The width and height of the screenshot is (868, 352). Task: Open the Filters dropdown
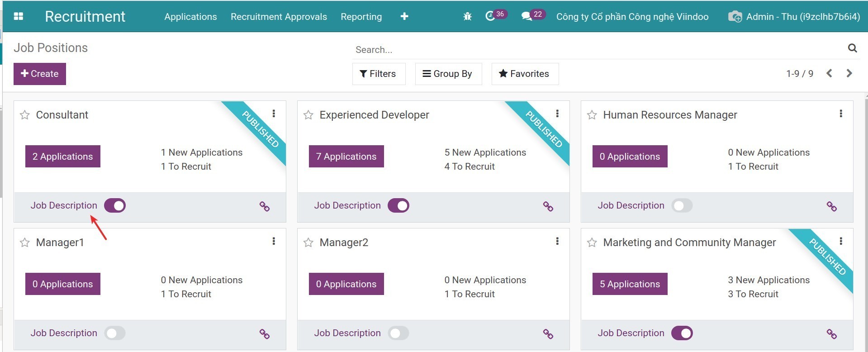point(378,74)
